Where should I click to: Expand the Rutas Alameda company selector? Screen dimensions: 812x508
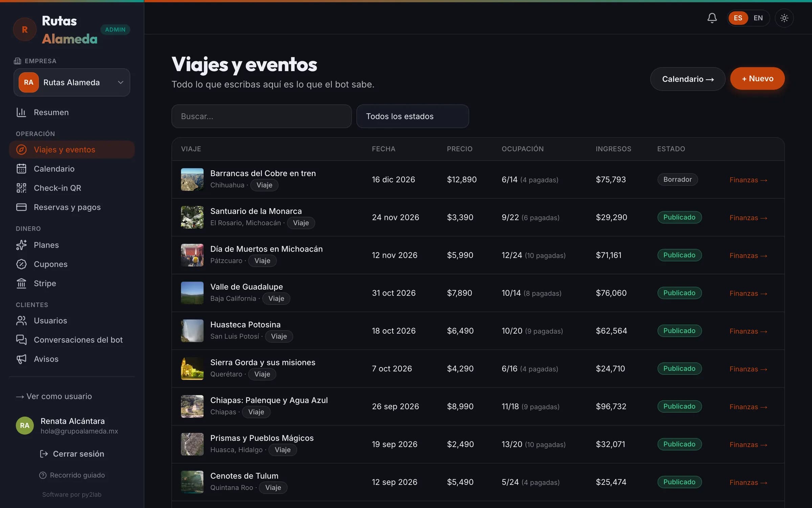coord(72,82)
